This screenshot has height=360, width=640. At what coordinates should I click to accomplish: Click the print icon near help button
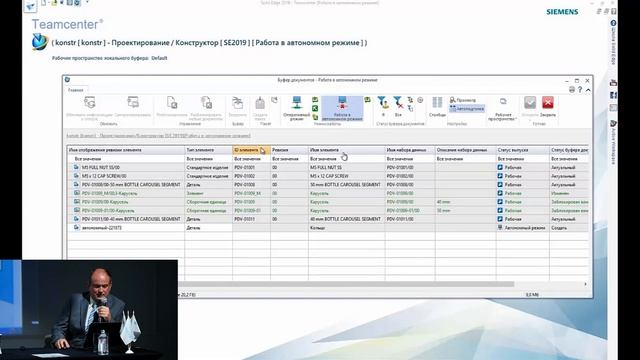point(572,89)
